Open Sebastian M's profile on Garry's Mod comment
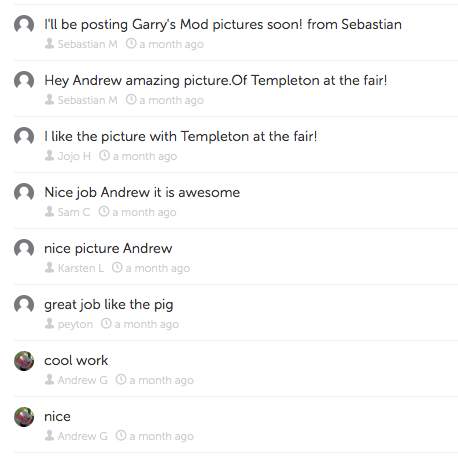Screen dimensions: 458x459 (87, 44)
